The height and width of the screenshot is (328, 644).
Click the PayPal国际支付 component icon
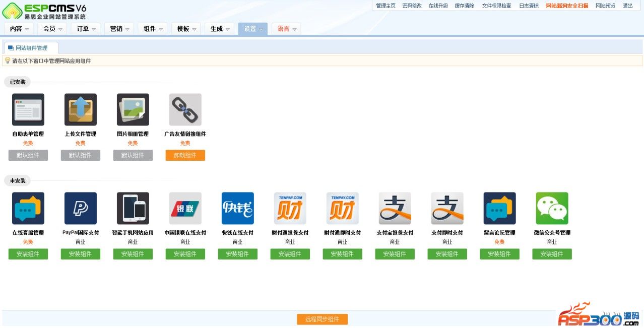pyautogui.click(x=80, y=208)
